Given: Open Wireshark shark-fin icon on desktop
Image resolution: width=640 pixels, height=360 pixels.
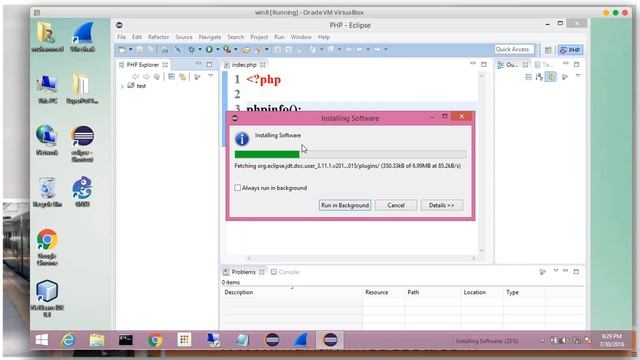Looking at the screenshot, I should tap(82, 37).
